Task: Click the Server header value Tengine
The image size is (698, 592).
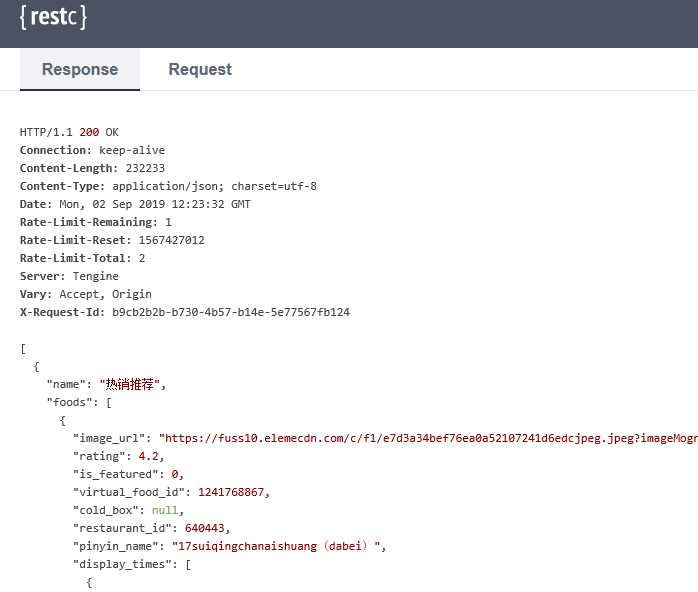Action: pyautogui.click(x=96, y=276)
